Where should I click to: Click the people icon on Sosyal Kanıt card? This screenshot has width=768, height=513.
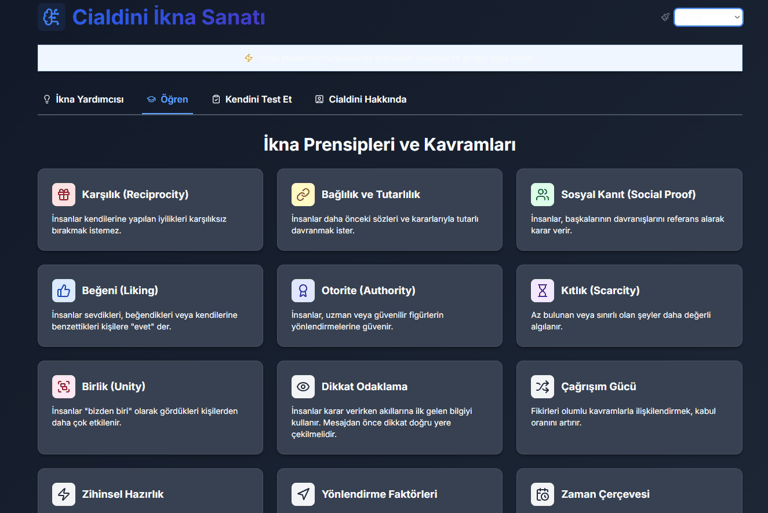click(x=542, y=195)
